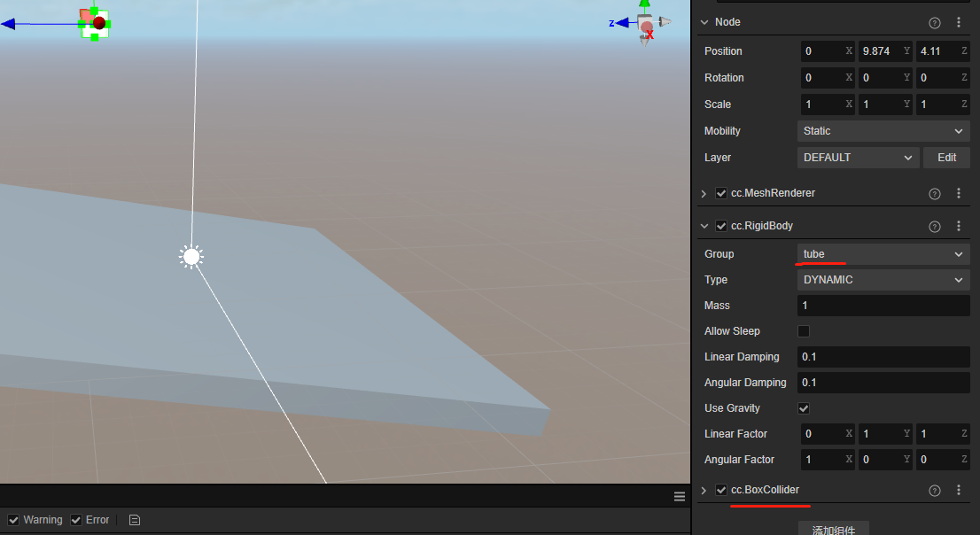The image size is (980, 535).
Task: Uncheck the Use Gravity checkbox
Action: click(804, 408)
